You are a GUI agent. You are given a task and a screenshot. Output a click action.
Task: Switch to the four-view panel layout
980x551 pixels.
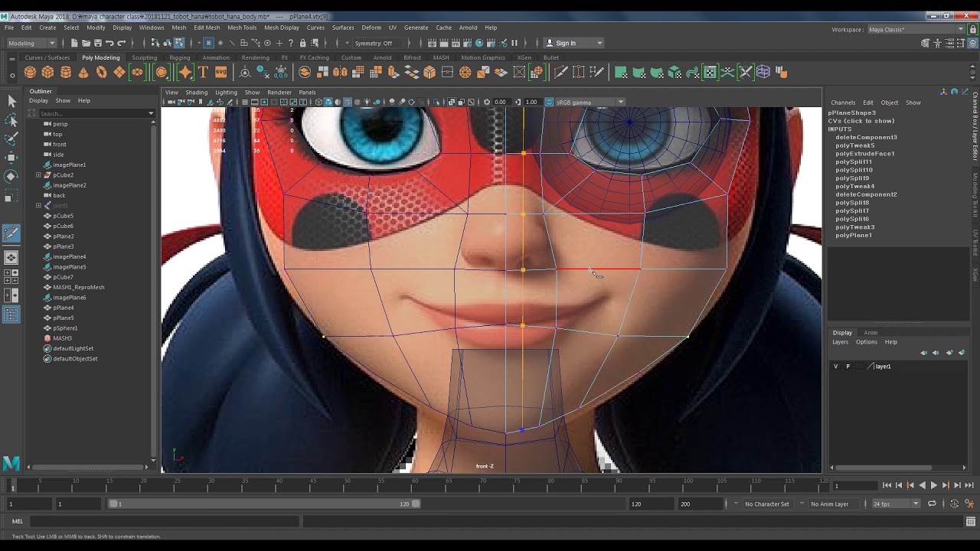11,276
